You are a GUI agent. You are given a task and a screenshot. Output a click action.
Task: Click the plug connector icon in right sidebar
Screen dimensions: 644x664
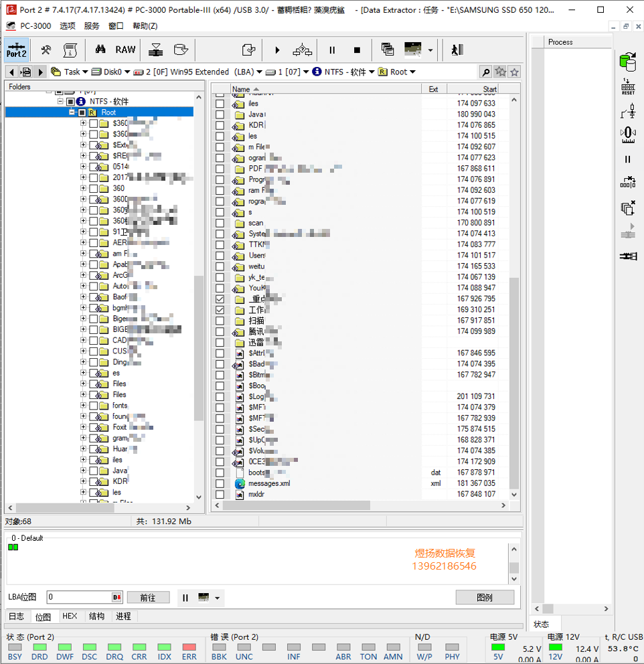click(628, 256)
